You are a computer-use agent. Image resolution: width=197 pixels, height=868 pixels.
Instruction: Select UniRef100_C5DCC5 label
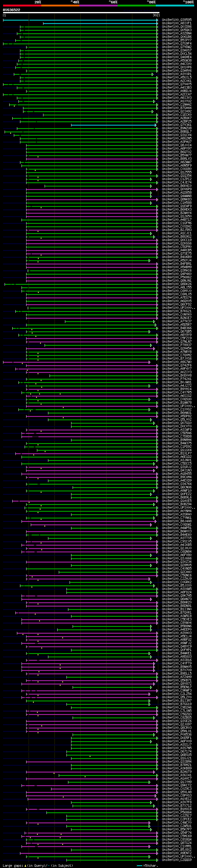177,464
